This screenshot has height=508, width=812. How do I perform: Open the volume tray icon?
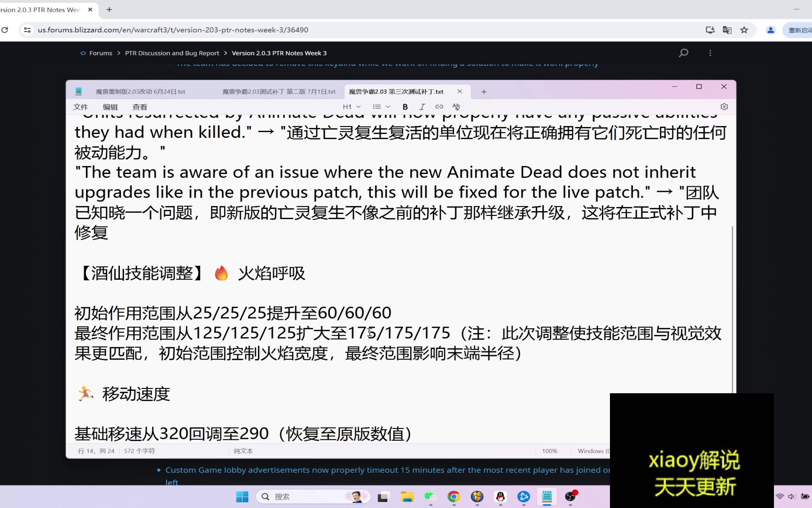792,497
